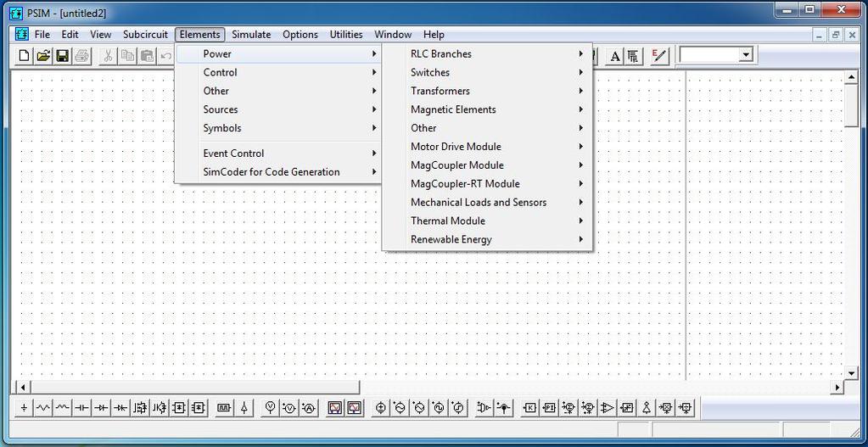The height and width of the screenshot is (447, 868).
Task: Click the vertical scrollbar down arrow
Action: (x=851, y=373)
